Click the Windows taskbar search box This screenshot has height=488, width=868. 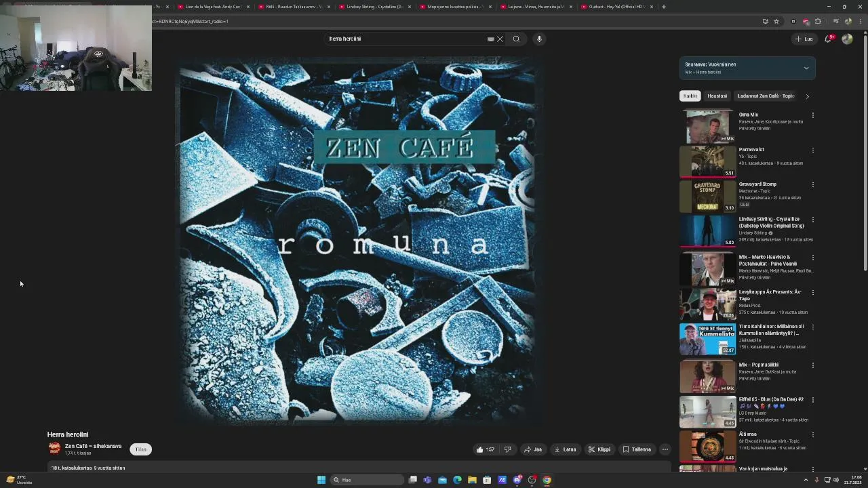pos(367,480)
